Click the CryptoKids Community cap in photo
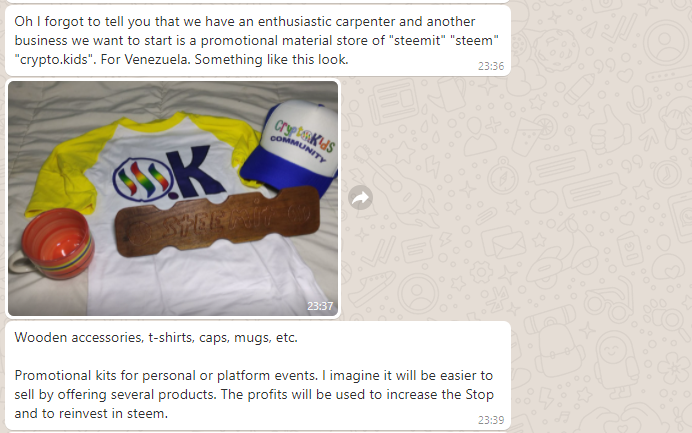This screenshot has width=692, height=433. [x=292, y=146]
